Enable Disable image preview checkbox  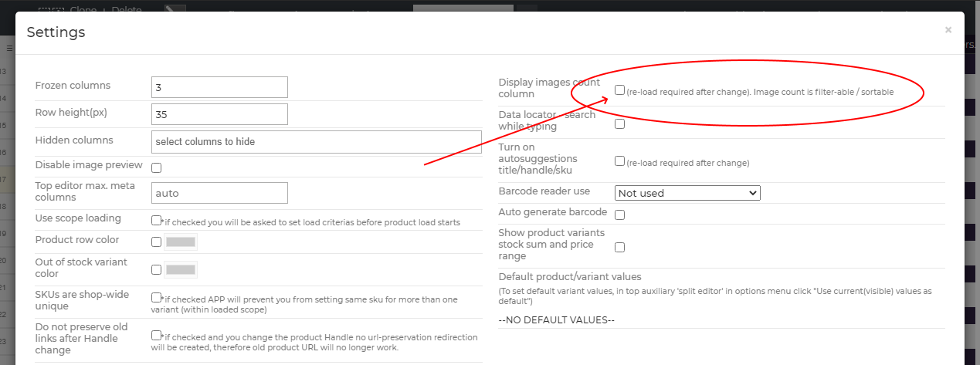pos(157,167)
